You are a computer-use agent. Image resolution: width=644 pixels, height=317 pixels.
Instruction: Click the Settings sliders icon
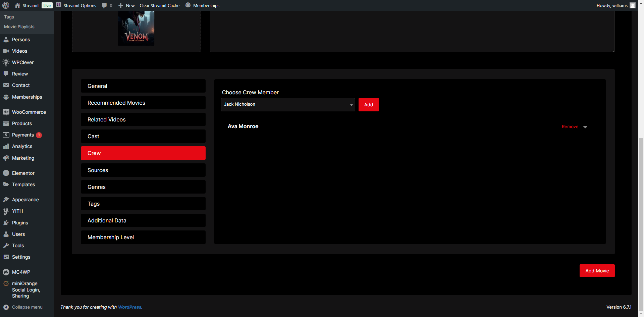tap(6, 257)
